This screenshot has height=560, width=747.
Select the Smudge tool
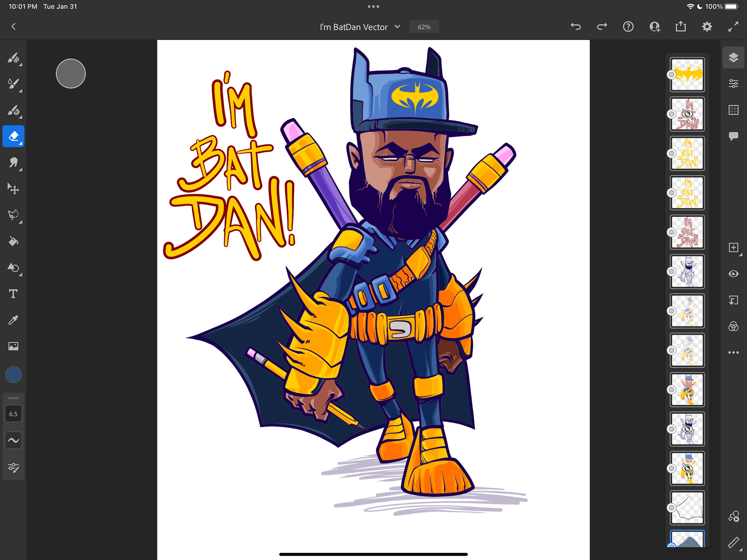pyautogui.click(x=14, y=162)
